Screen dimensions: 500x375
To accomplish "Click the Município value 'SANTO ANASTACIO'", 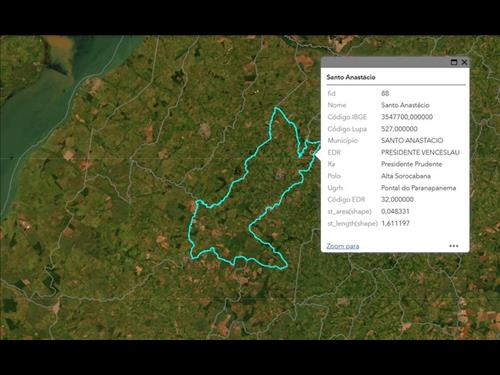I will (x=412, y=140).
